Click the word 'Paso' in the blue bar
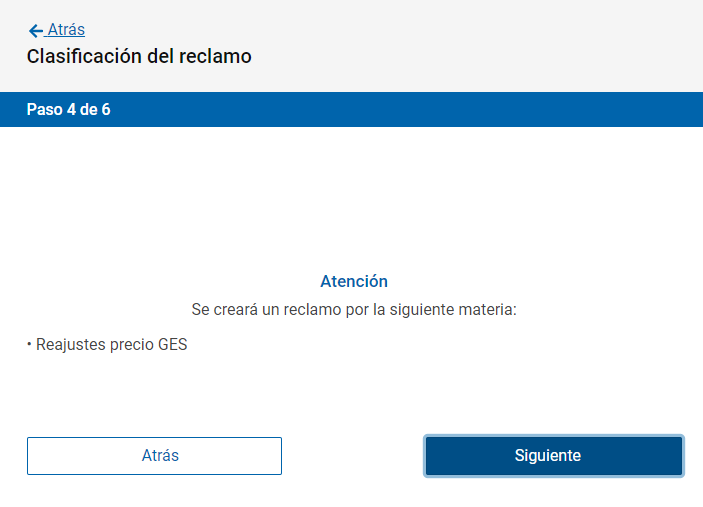This screenshot has height=507, width=703. coord(44,109)
